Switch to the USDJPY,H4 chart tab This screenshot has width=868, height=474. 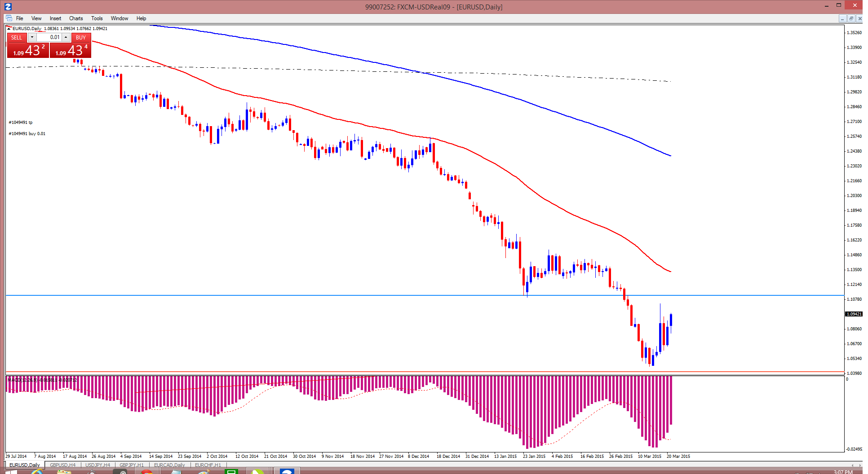click(x=97, y=465)
